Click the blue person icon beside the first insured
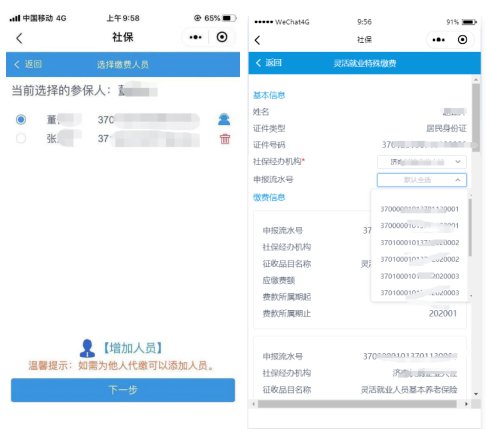The width and height of the screenshot is (487, 436). (224, 119)
